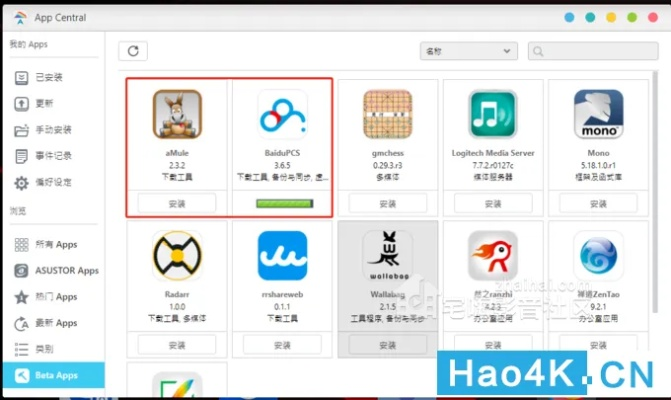The height and width of the screenshot is (400, 671).
Task: Install rrshareweb with its 安装 button
Action: pos(282,345)
